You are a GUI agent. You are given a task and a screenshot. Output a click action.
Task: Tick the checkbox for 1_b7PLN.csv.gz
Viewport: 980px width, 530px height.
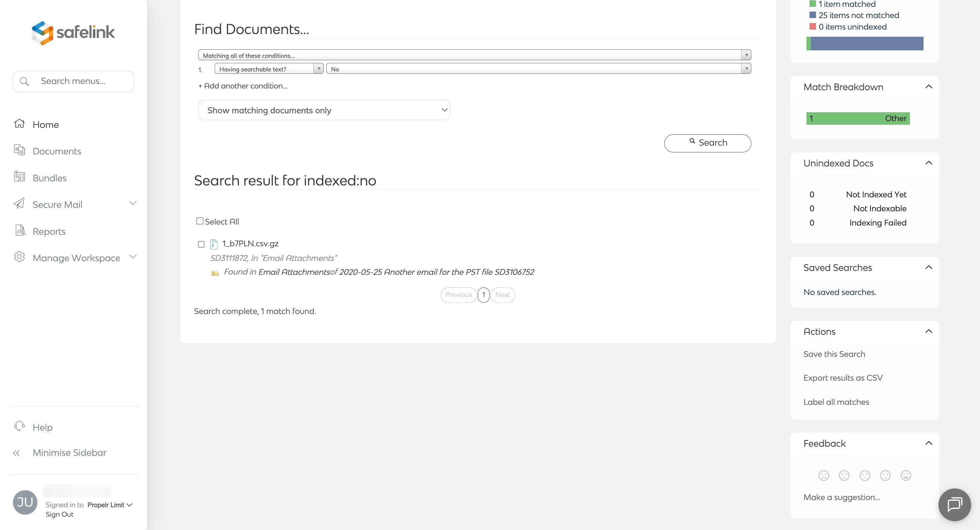pos(201,245)
